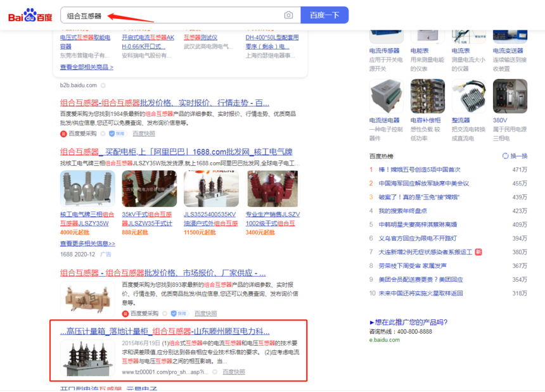Open result 组合互感器批发价格、实时报价、行情走势
This screenshot has height=392, width=545.
164,103
